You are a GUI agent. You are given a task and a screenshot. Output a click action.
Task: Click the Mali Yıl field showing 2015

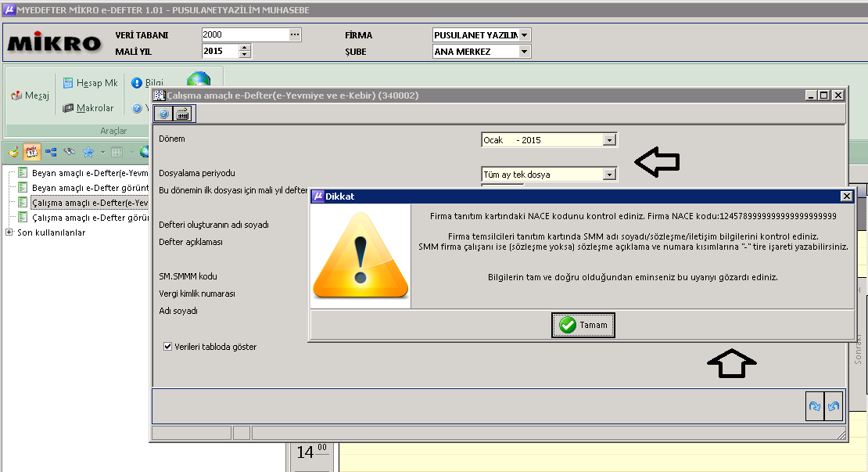coord(221,51)
